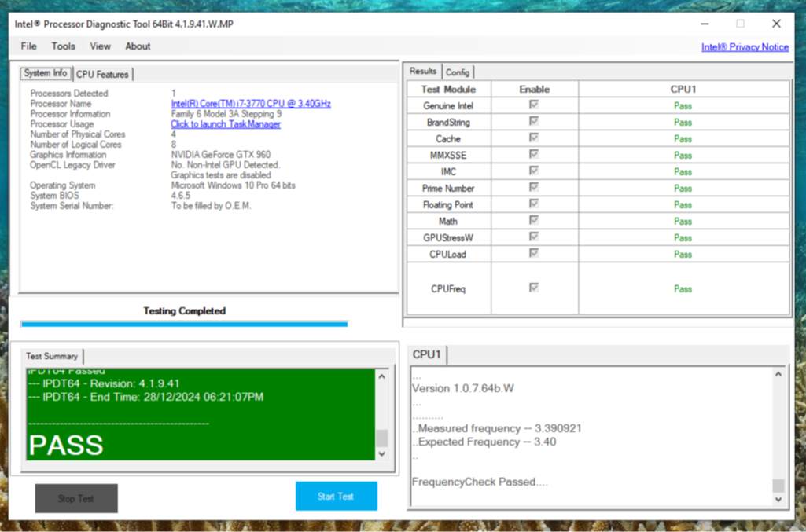
Task: Open the i7-3770 processor name link
Action: click(x=251, y=104)
